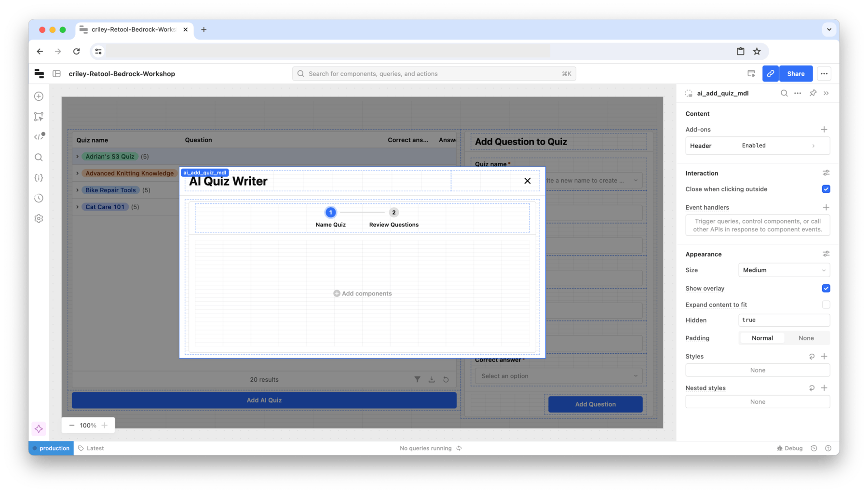This screenshot has height=493, width=868.
Task: Open the Correct answer Select an option dropdown
Action: tap(559, 376)
